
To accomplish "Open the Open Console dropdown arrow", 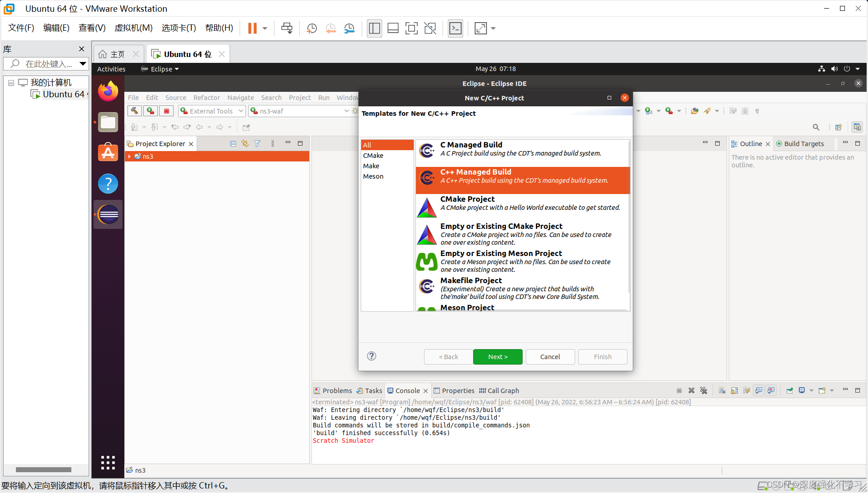I will coord(831,390).
